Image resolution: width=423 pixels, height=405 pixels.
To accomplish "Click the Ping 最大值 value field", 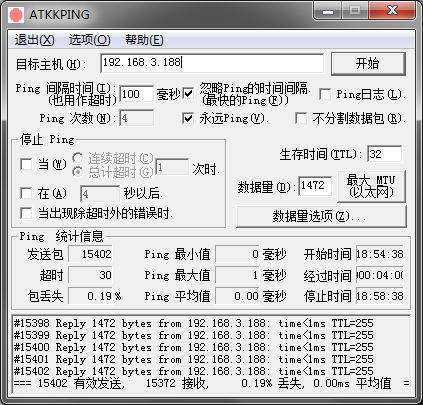I will (x=237, y=275).
